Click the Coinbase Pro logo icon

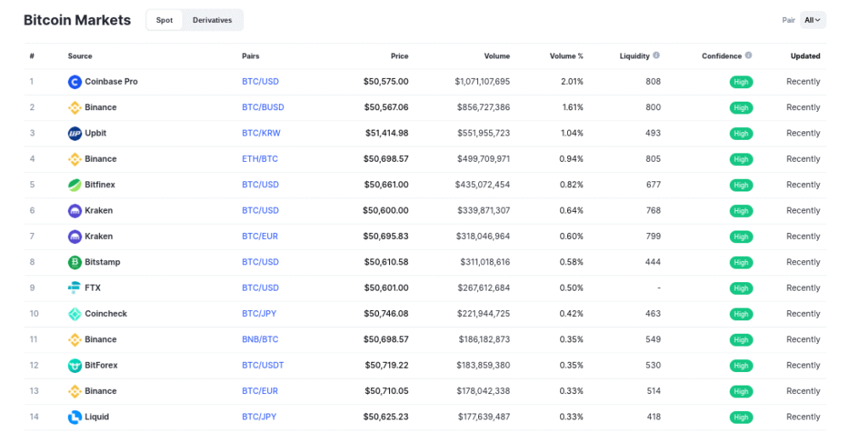[x=75, y=82]
